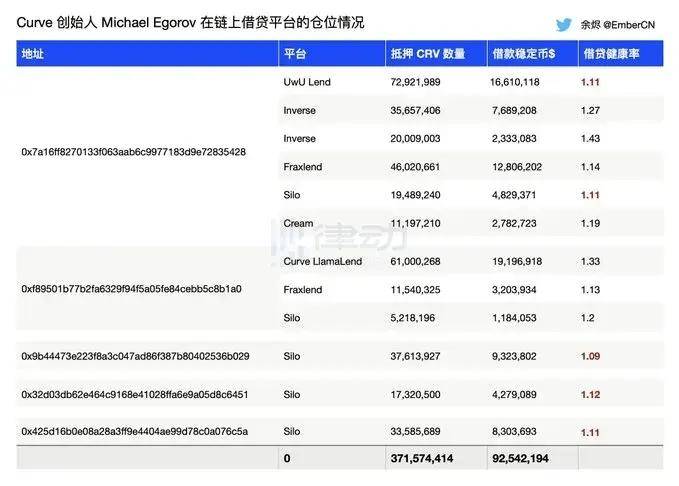Click address 0x9b44473e223f8a3c047ad86f387b80402536b029
The width and height of the screenshot is (679, 486).
135,356
